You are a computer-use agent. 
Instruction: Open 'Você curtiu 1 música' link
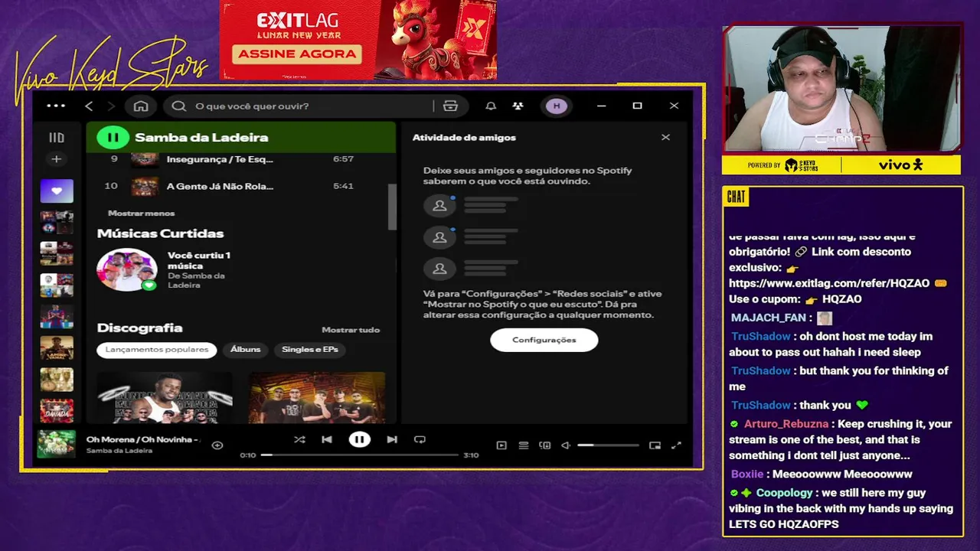pos(199,260)
